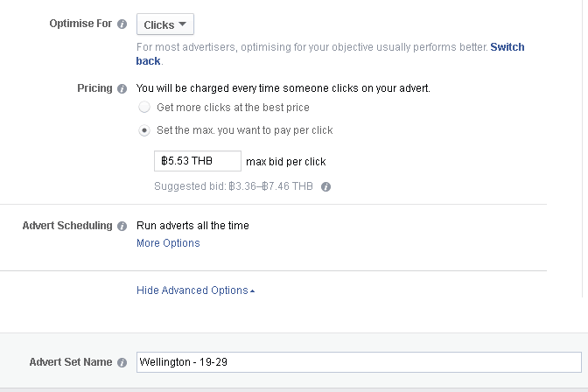This screenshot has height=392, width=588.
Task: Click the Suggested bid range text
Action: tap(234, 186)
